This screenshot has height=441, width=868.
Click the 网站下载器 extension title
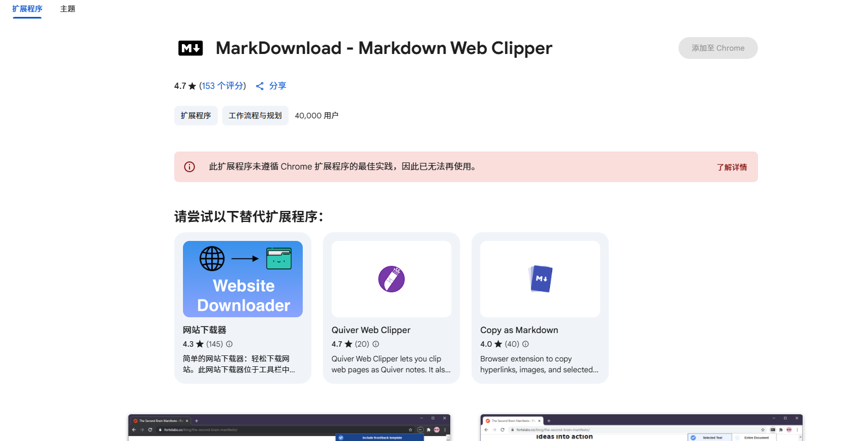pyautogui.click(x=205, y=330)
